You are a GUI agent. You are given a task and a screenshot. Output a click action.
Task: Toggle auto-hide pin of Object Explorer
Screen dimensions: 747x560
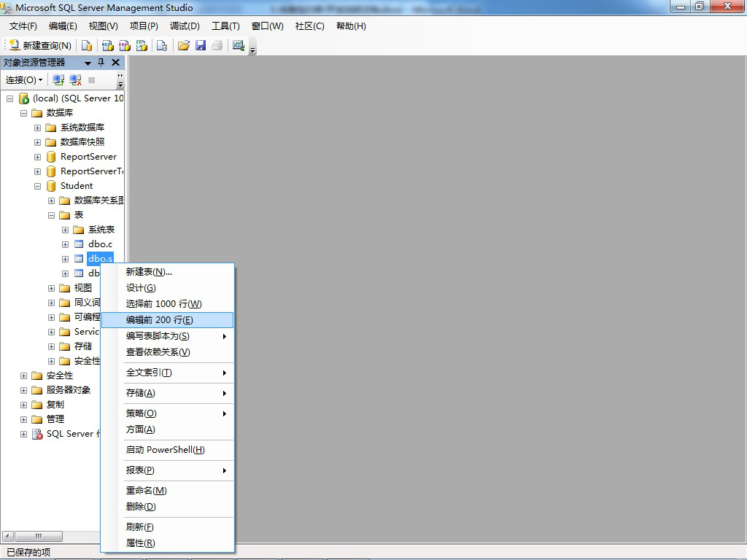(101, 63)
